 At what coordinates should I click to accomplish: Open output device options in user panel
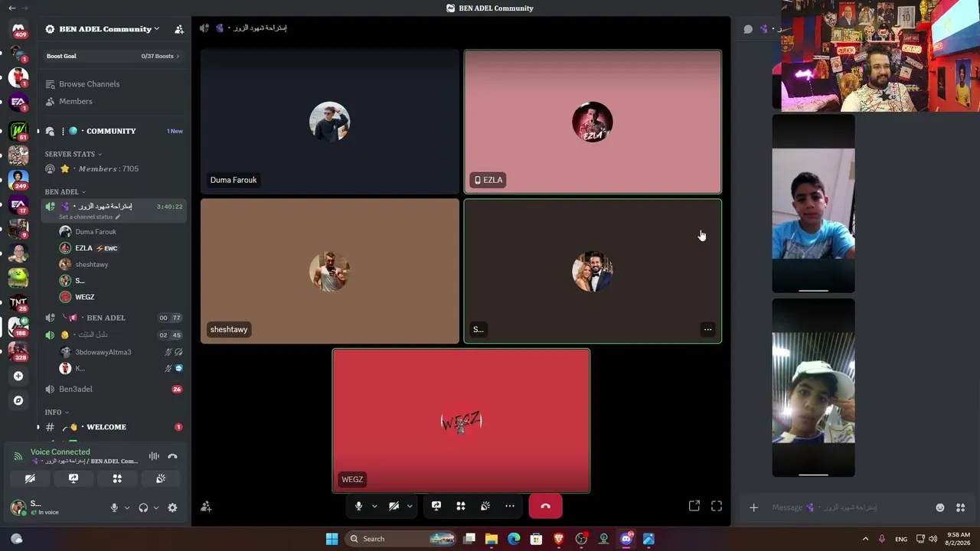tap(156, 507)
